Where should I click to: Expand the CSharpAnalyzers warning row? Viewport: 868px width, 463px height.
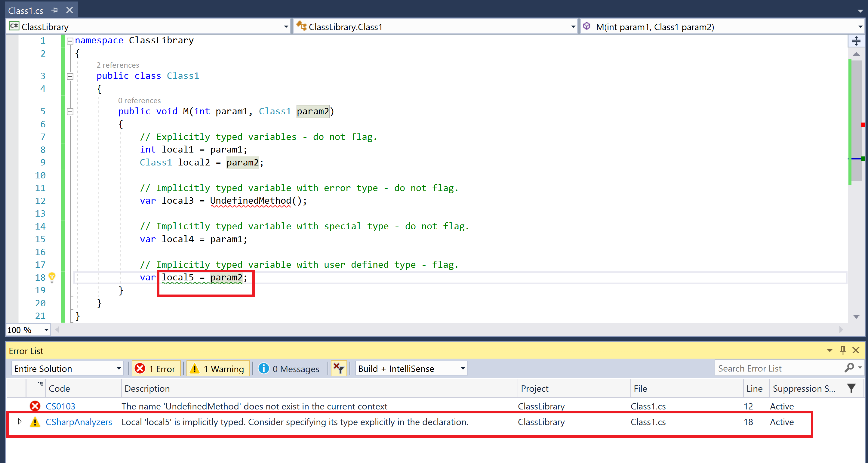coord(20,421)
